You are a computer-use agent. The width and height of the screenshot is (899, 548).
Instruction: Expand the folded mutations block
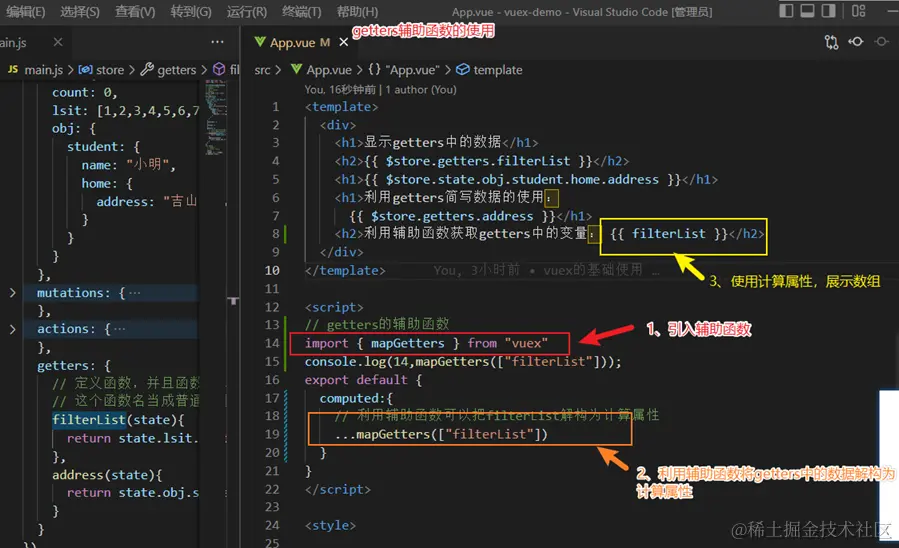(x=13, y=293)
